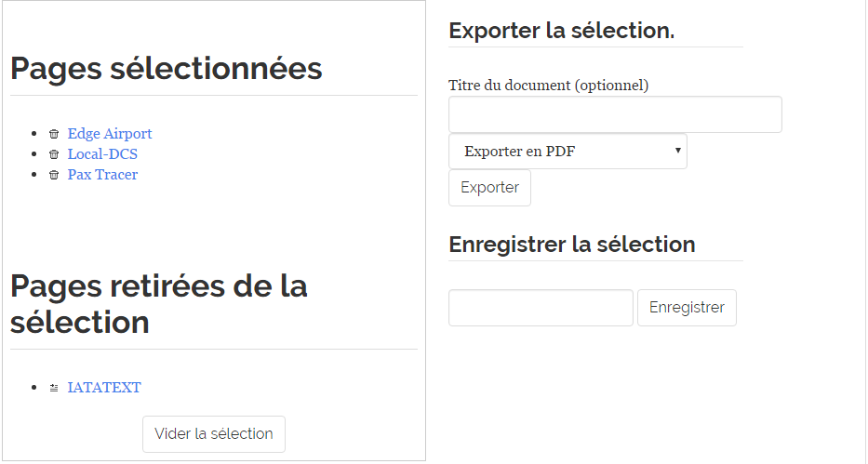Click the trash icon beside Pax Tracer
Image resolution: width=868 pixels, height=464 pixels.
(54, 175)
